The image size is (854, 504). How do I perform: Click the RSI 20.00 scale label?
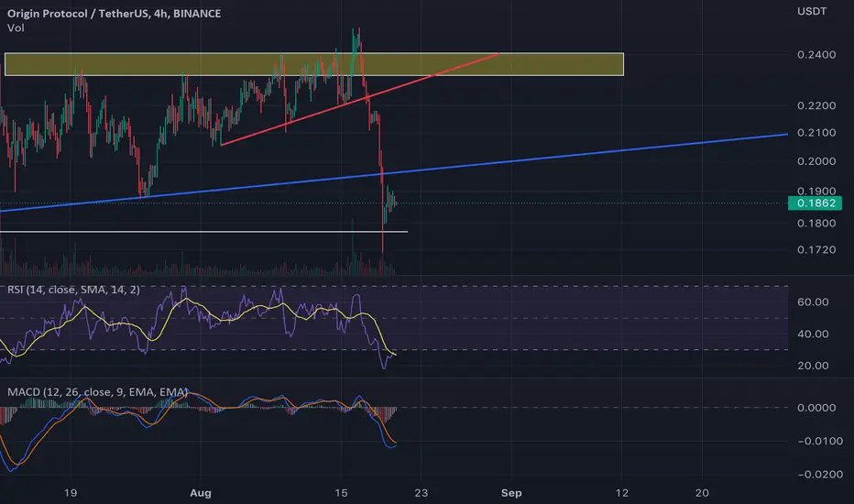tap(813, 366)
